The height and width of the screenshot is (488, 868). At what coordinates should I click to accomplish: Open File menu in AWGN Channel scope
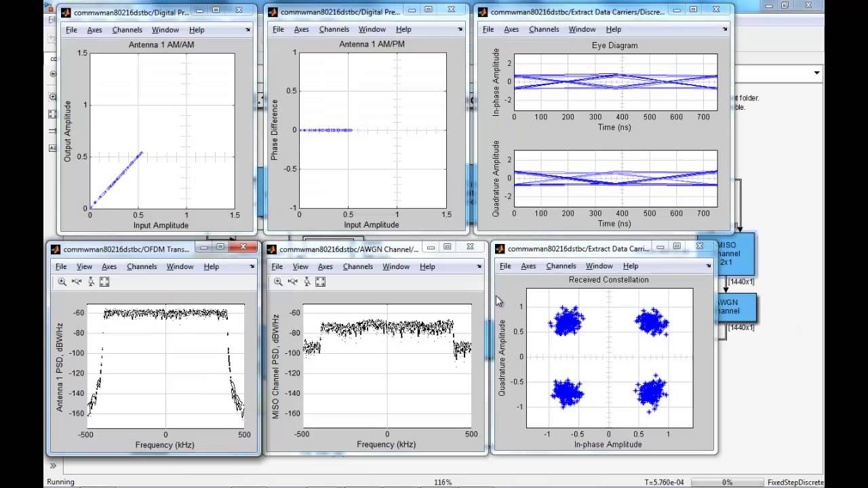pyautogui.click(x=277, y=266)
